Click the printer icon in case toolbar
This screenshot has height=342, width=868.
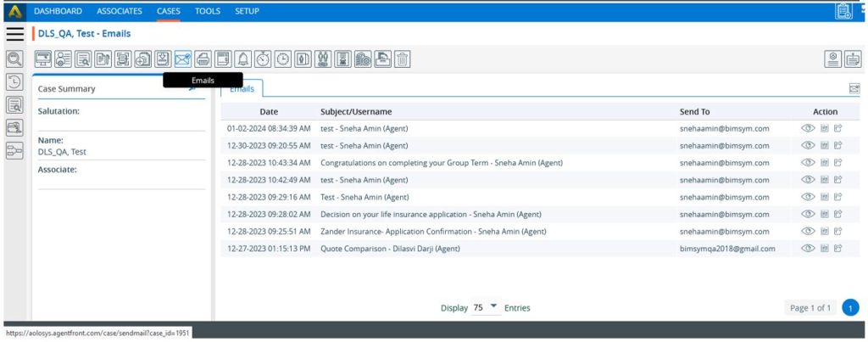click(x=203, y=59)
